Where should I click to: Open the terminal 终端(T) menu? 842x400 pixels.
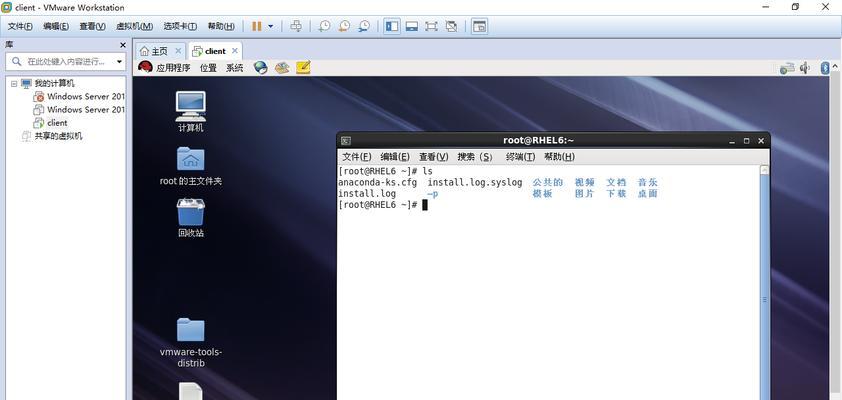(x=521, y=157)
